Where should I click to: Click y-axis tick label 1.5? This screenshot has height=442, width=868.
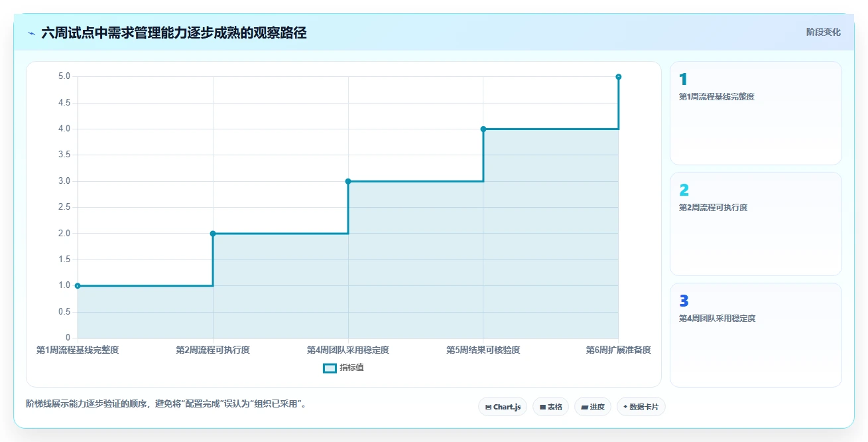tap(64, 259)
